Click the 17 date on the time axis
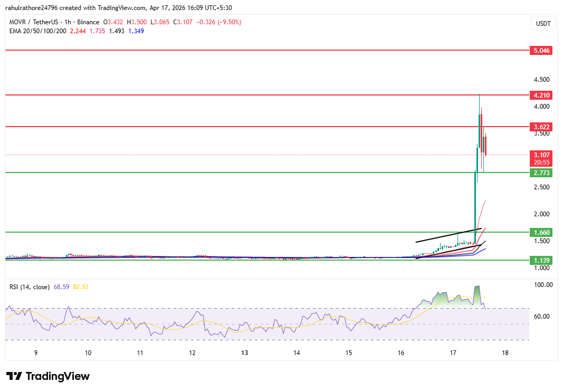This screenshot has width=563, height=392. 453,353
